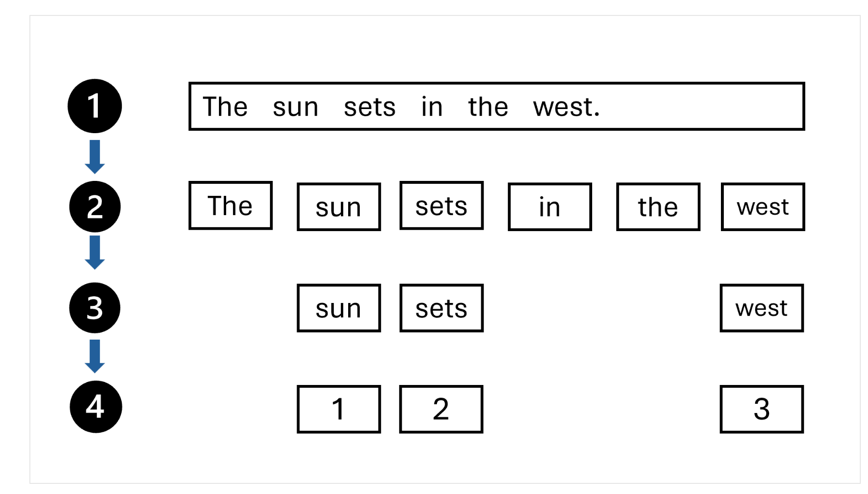Click the black step 3 circle
The height and width of the screenshot is (494, 868).
tap(95, 308)
